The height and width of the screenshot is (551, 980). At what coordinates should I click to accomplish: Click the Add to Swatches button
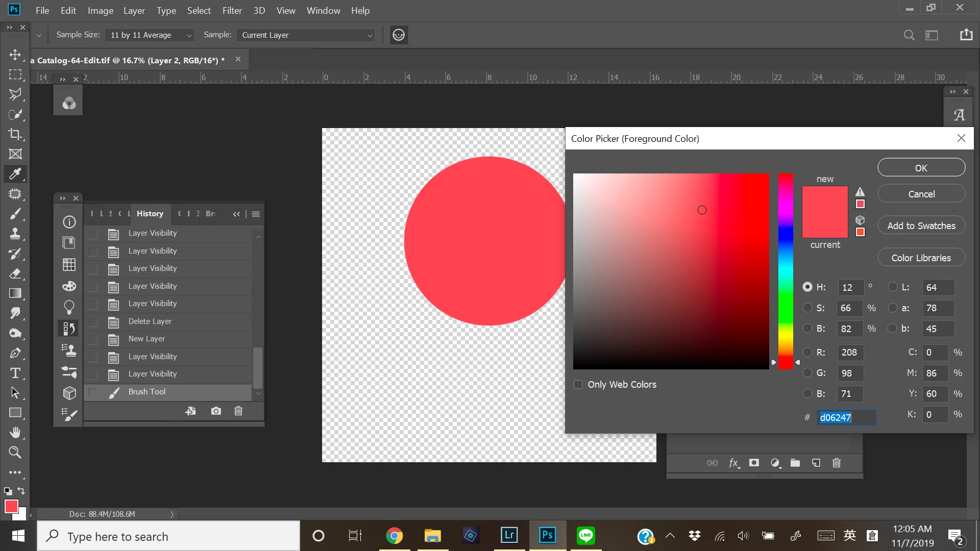pyautogui.click(x=921, y=226)
